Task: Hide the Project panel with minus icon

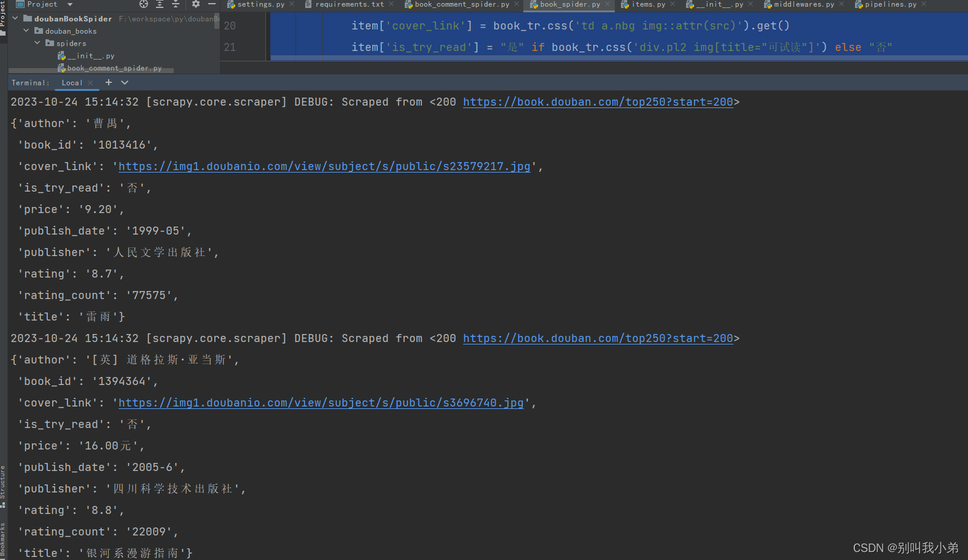Action: pyautogui.click(x=212, y=4)
